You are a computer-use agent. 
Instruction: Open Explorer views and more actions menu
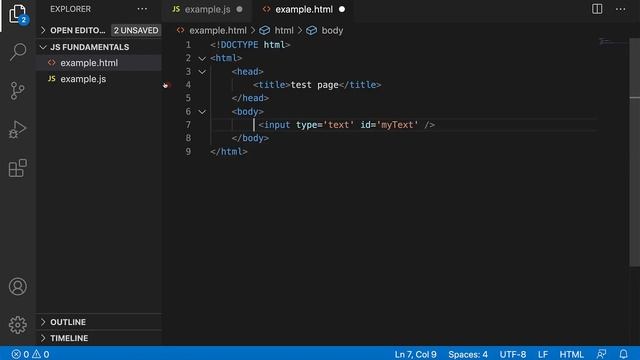142,9
